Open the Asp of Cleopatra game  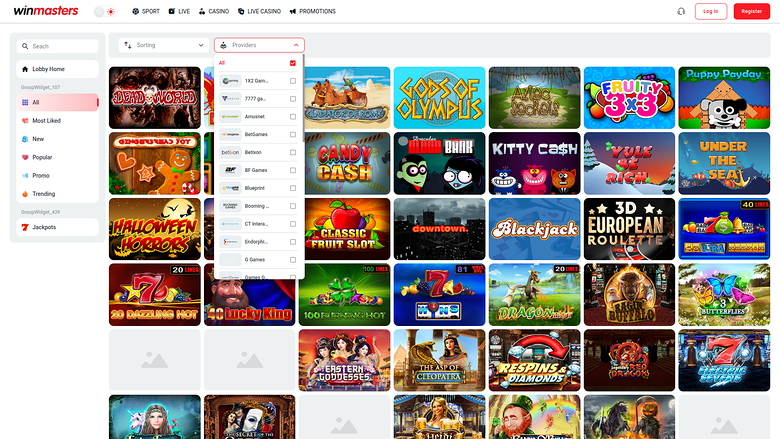point(439,360)
